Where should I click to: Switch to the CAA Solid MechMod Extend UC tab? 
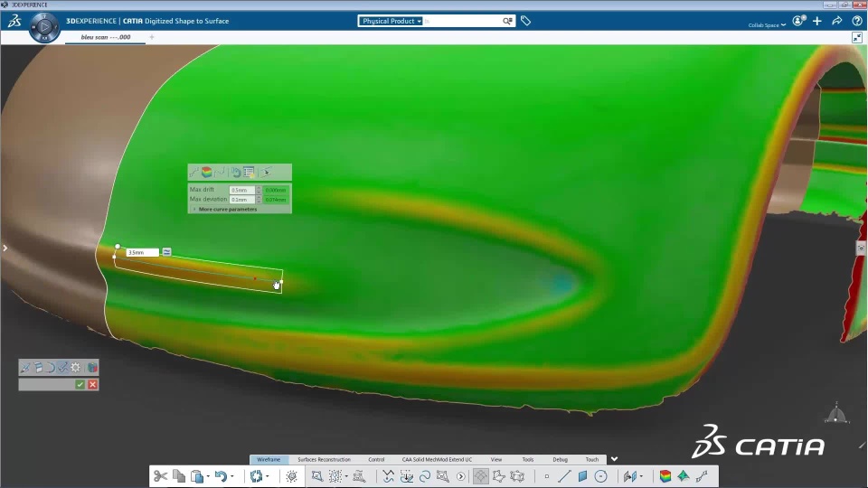[x=437, y=459]
